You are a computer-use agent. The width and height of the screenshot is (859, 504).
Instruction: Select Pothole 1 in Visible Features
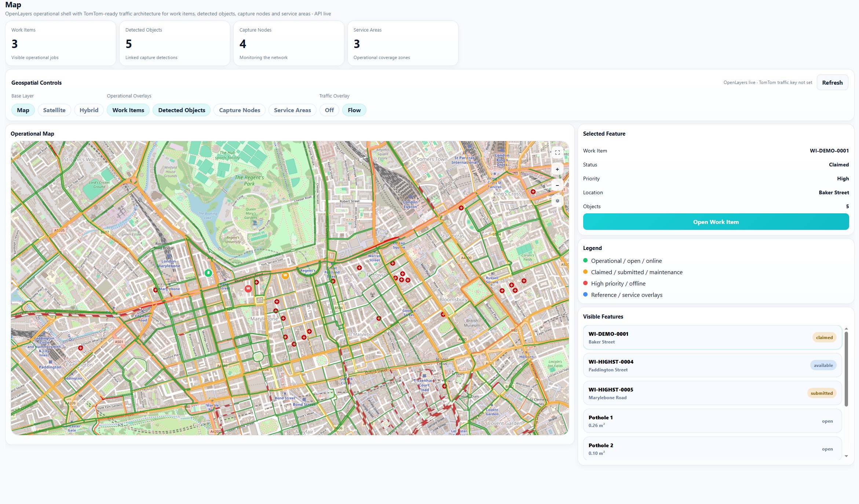point(713,421)
